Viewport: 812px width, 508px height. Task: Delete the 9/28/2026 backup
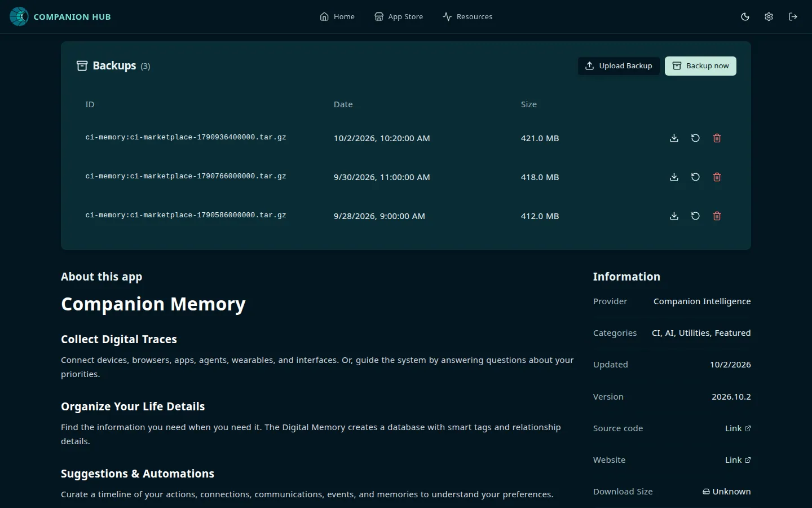coord(717,216)
